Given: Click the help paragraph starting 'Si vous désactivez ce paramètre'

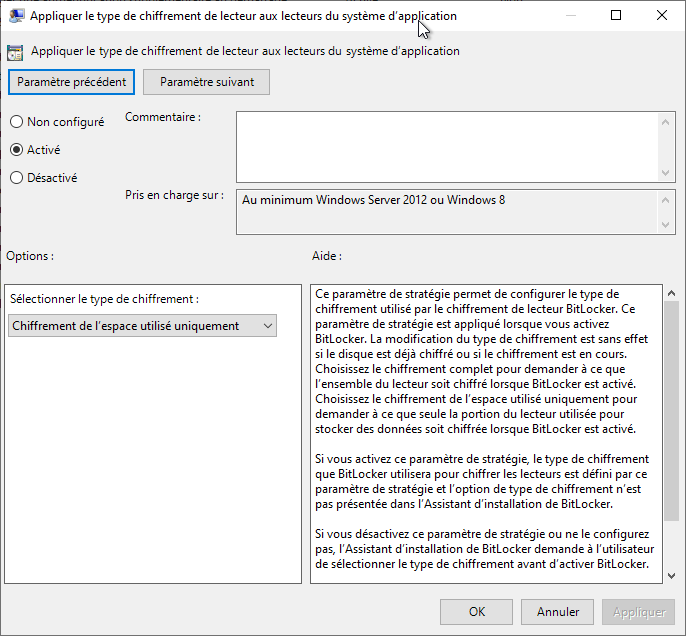Looking at the screenshot, I should tap(484, 549).
